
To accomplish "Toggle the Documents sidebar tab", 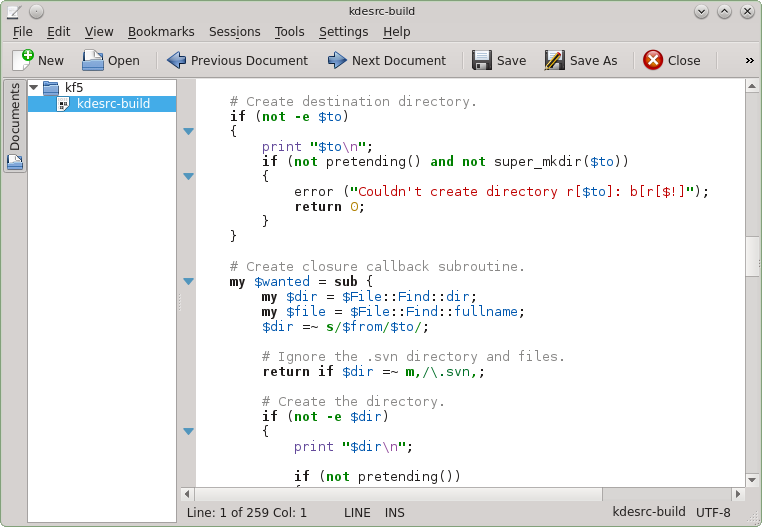I will tap(15, 126).
